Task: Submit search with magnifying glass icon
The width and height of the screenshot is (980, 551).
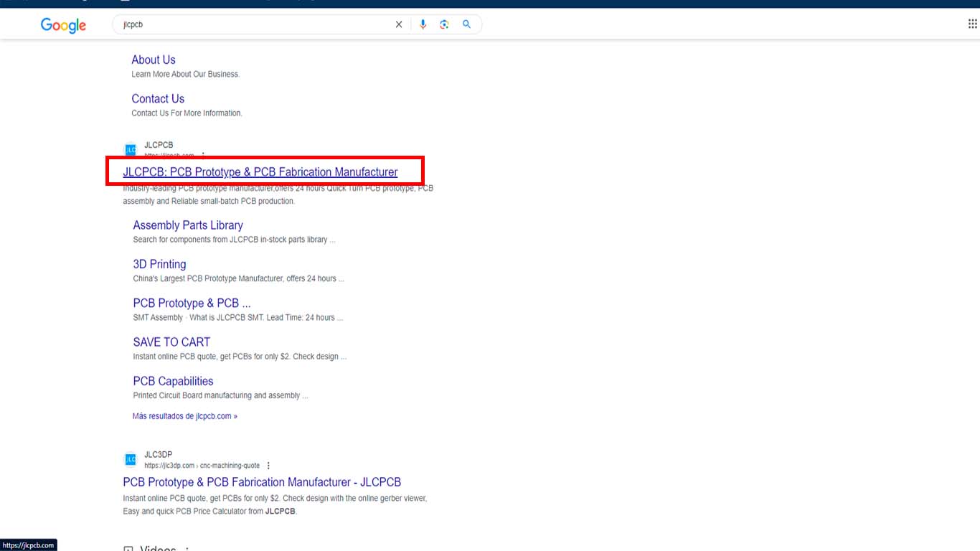Action: (x=466, y=24)
